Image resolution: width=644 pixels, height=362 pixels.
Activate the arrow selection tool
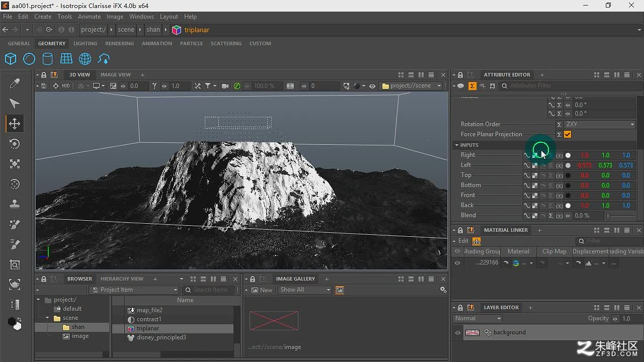coord(15,104)
